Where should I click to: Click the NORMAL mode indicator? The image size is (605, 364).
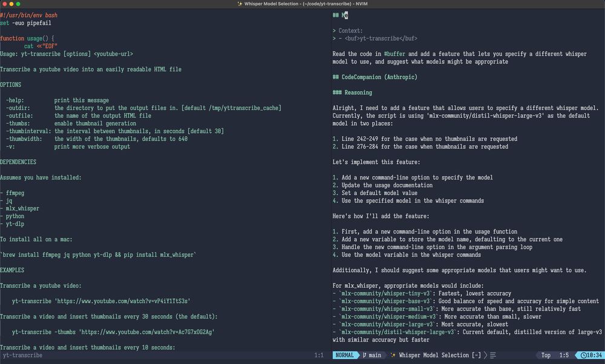coord(344,355)
